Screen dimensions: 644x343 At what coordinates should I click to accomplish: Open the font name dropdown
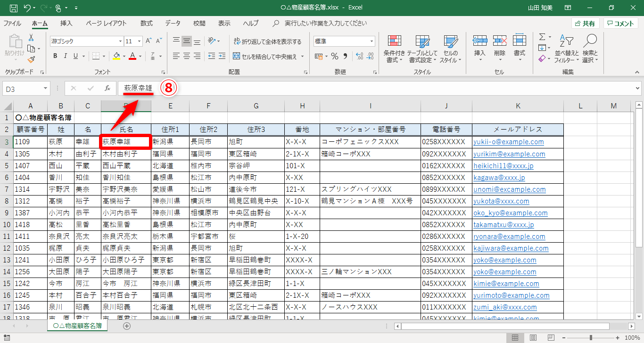(119, 41)
